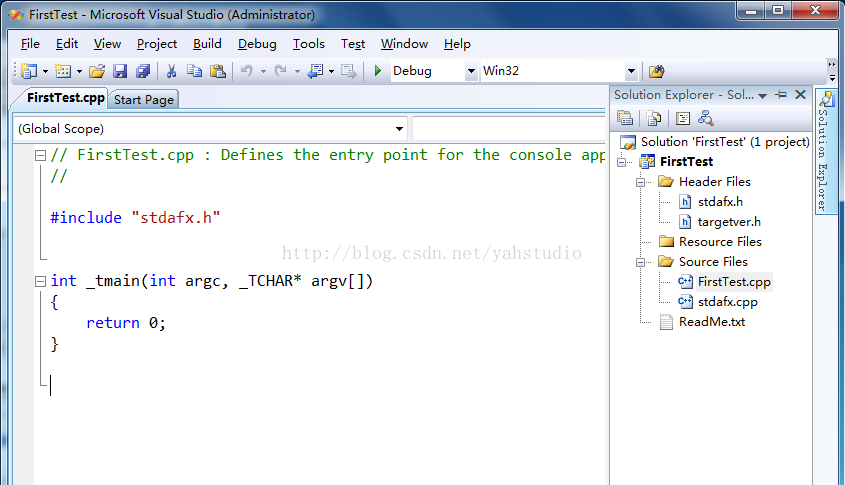Viewport: 845px width, 485px height.
Task: Click the Add New Item toolbar icon
Action: point(63,71)
